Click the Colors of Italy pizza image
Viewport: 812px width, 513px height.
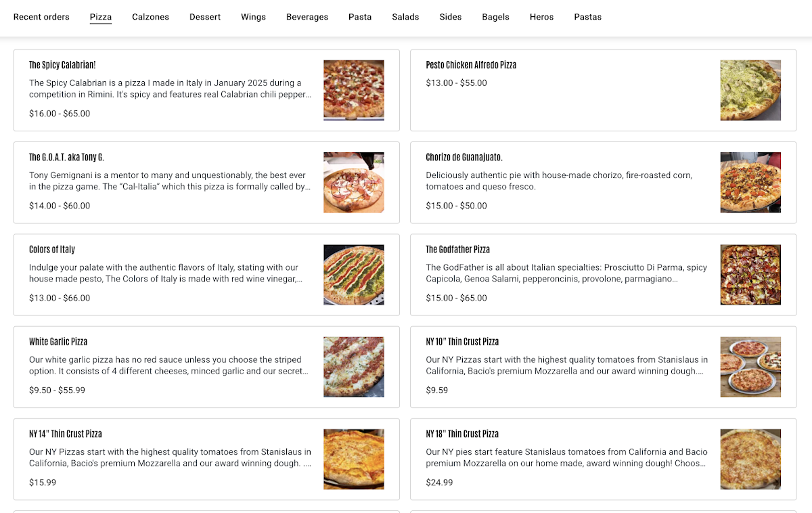click(x=353, y=274)
